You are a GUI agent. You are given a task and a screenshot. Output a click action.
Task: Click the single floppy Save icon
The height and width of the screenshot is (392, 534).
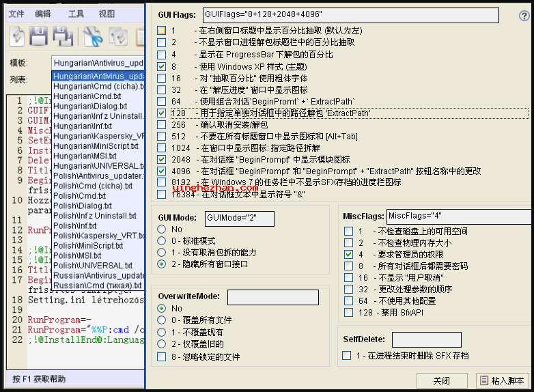click(38, 36)
